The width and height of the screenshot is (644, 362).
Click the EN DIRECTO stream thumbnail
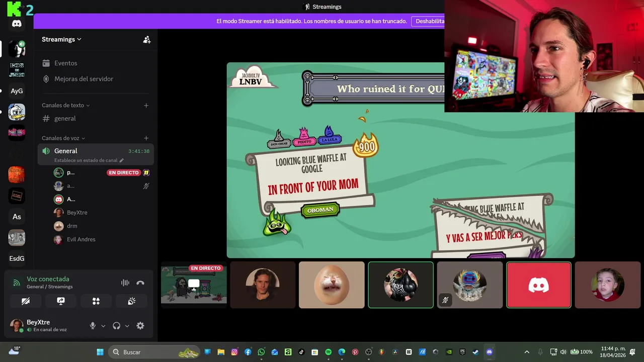click(x=194, y=285)
